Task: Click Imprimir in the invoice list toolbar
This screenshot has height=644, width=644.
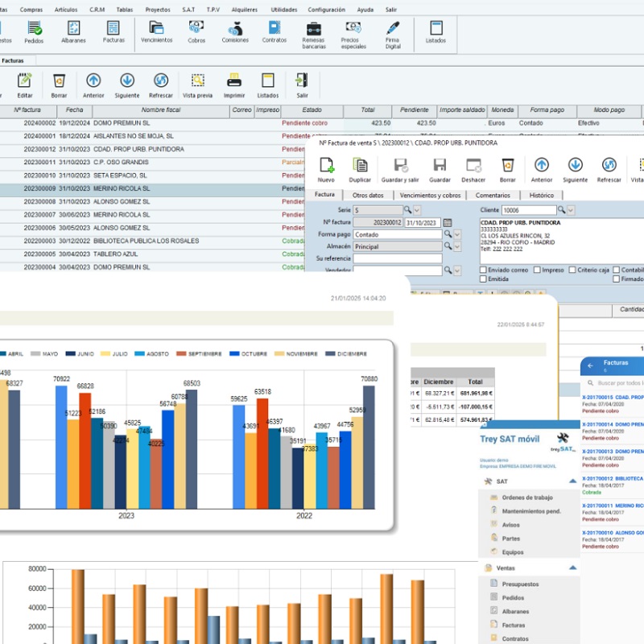Action: point(234,85)
